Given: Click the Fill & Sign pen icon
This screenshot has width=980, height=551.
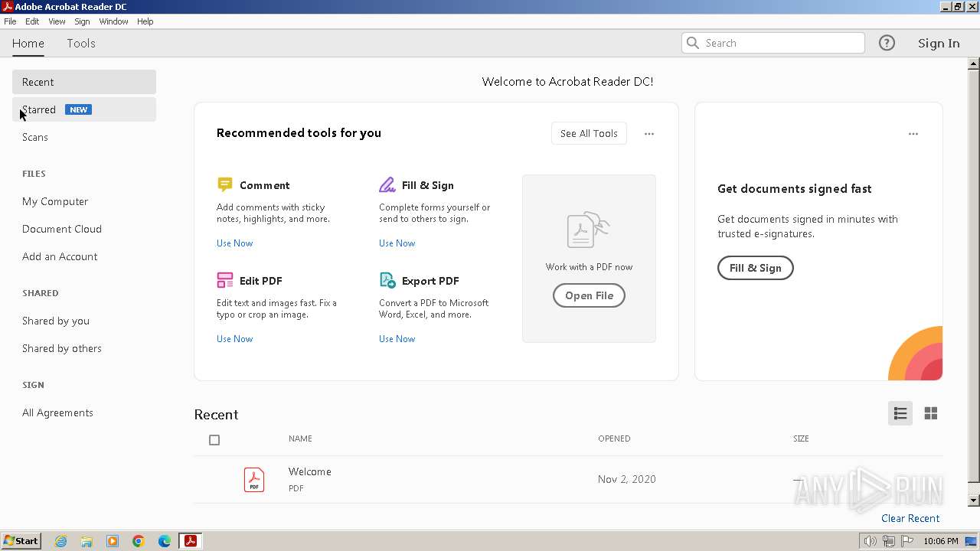Looking at the screenshot, I should click(x=387, y=184).
